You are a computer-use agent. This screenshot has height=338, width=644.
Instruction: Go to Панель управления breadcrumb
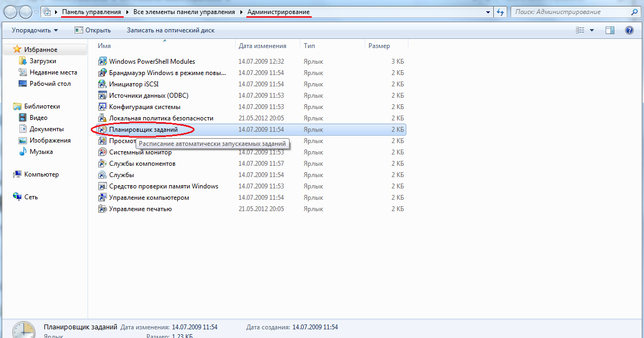click(92, 12)
